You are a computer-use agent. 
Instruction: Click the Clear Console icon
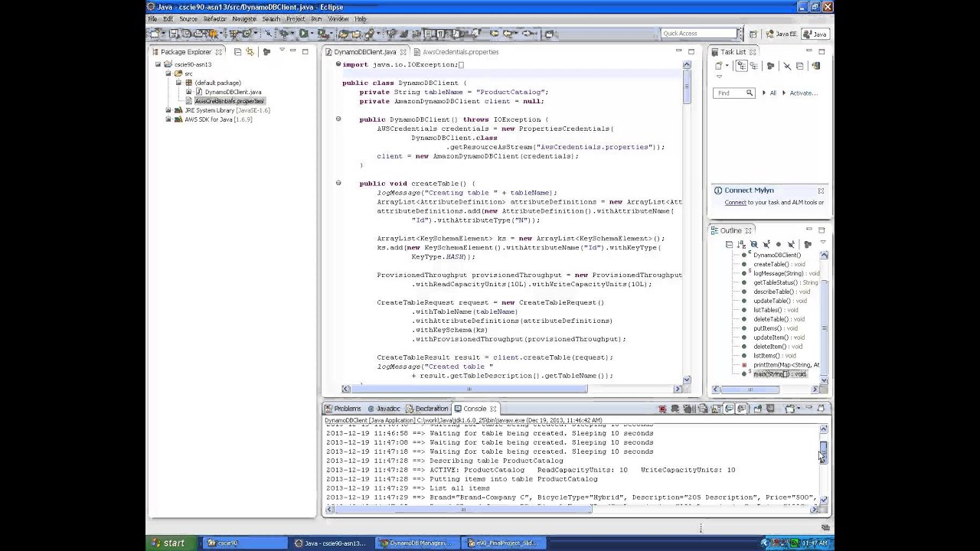[703, 409]
